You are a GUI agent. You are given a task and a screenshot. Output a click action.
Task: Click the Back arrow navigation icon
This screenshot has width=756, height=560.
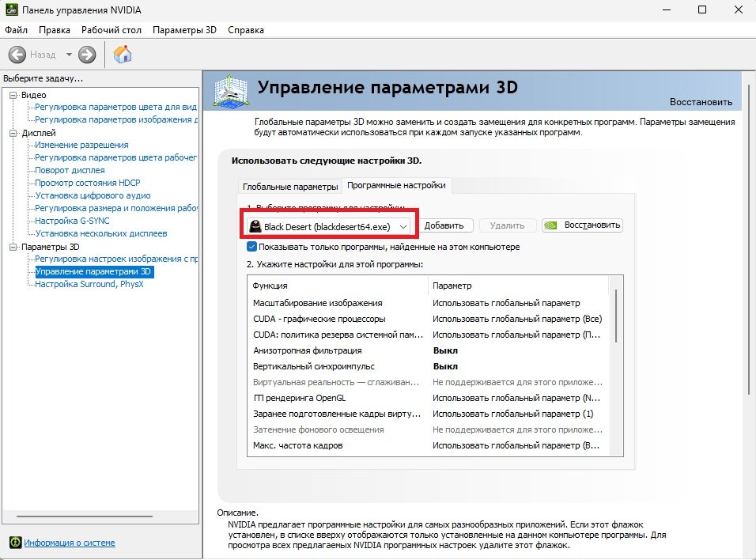(x=17, y=55)
